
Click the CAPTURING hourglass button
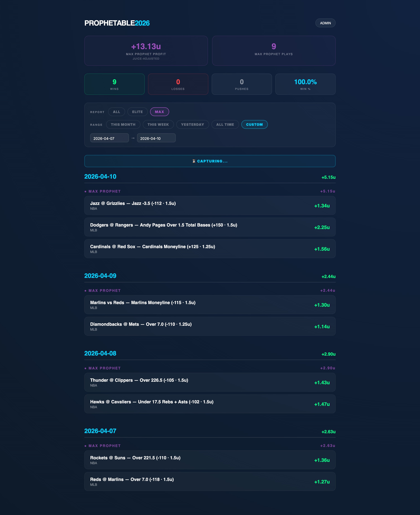(210, 161)
